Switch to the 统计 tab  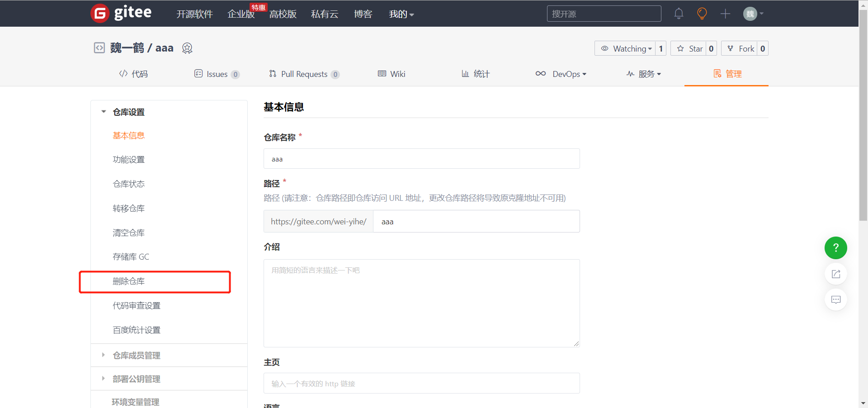[x=475, y=74]
